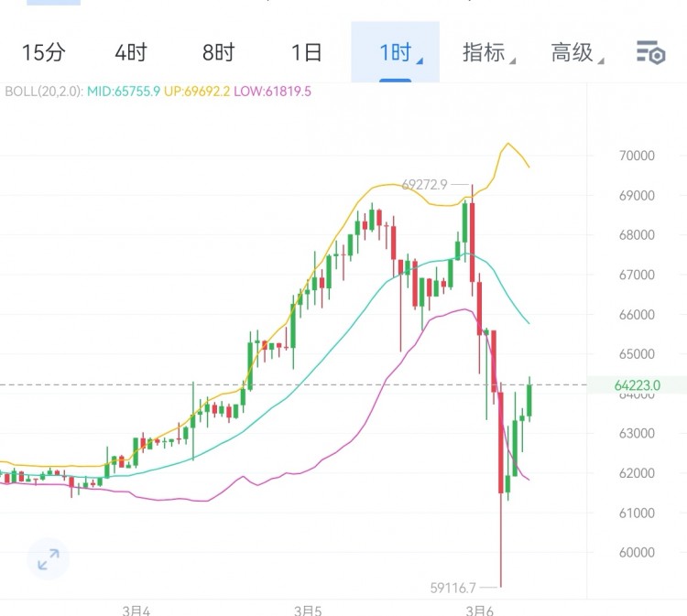Click the 3月5 date axis label
This screenshot has width=687, height=616.
click(x=308, y=611)
